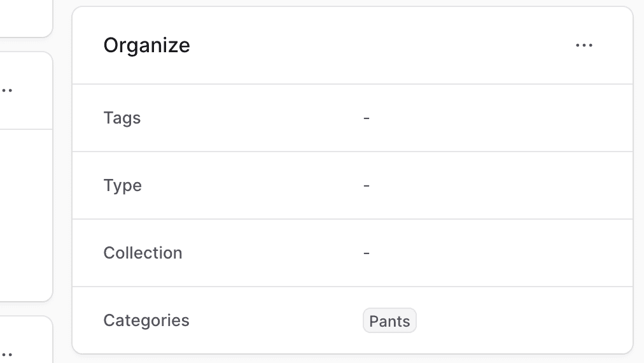The width and height of the screenshot is (644, 363).
Task: Click the ellipsis icon on the bottom-left card
Action: pos(7,354)
